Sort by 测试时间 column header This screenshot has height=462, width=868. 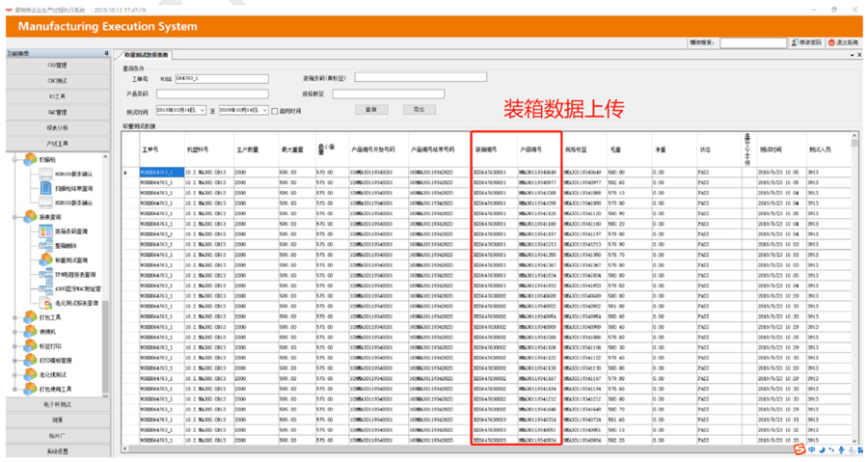[x=781, y=149]
